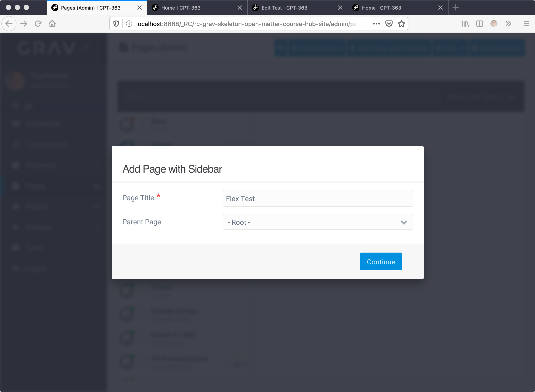The image size is (535, 392).
Task: Click the back navigation arrow
Action: click(x=9, y=23)
